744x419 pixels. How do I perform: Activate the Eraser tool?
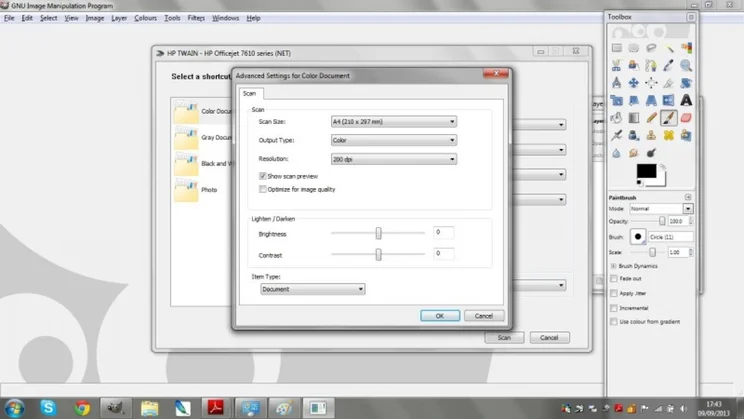(x=687, y=117)
